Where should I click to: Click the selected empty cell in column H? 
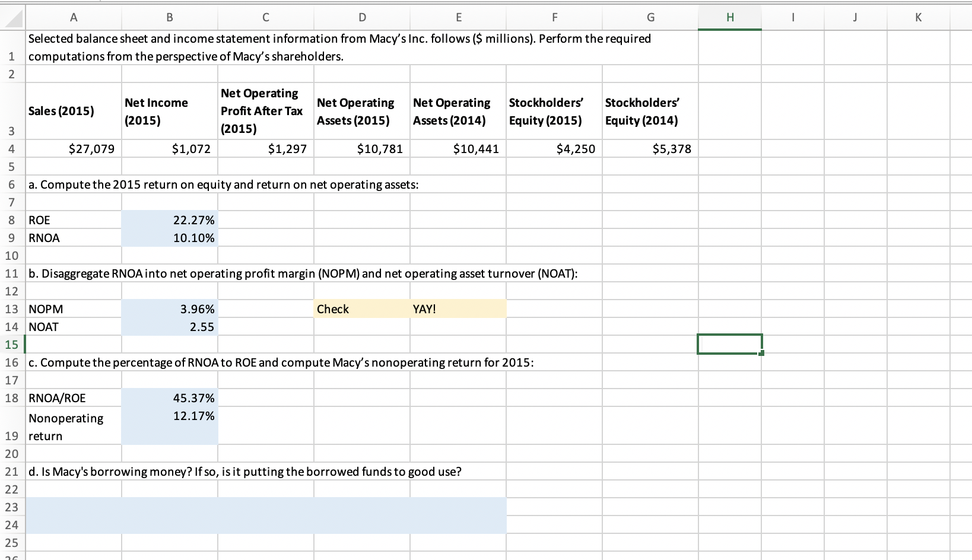(730, 344)
